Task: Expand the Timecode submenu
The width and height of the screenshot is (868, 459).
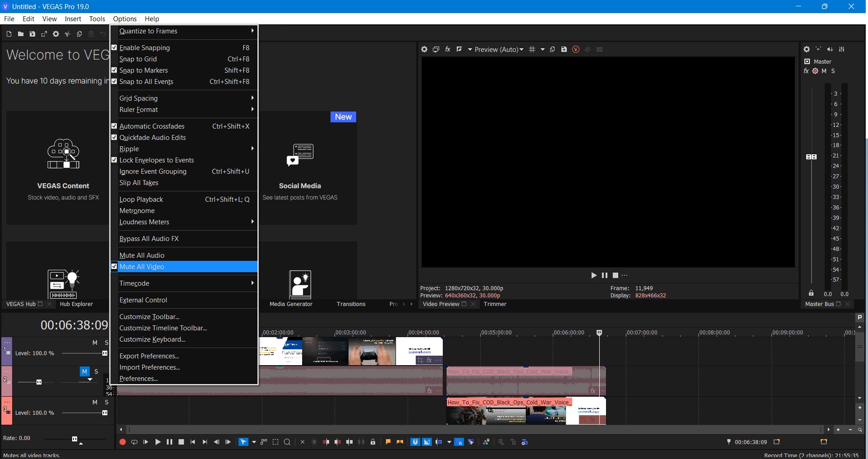Action: (184, 283)
